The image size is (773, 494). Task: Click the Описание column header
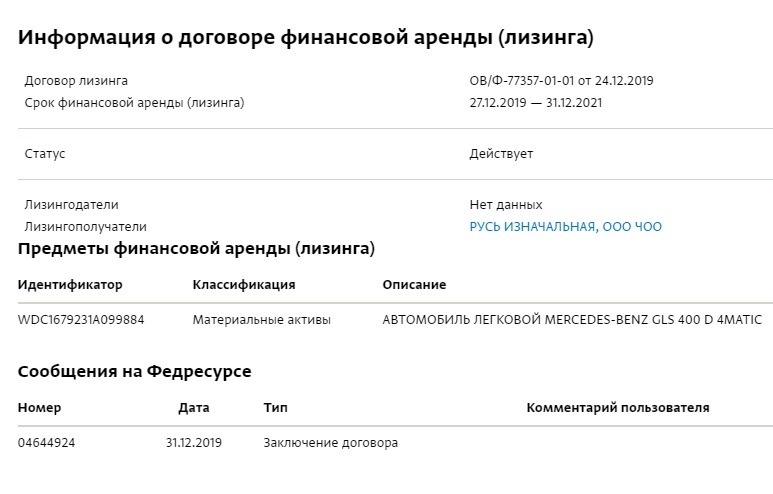click(x=414, y=285)
